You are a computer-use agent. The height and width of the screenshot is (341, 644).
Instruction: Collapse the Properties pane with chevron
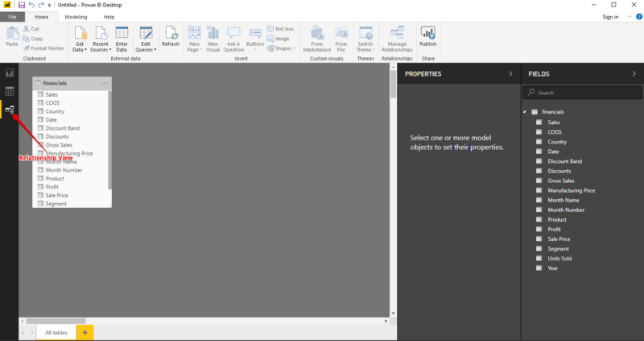(510, 74)
